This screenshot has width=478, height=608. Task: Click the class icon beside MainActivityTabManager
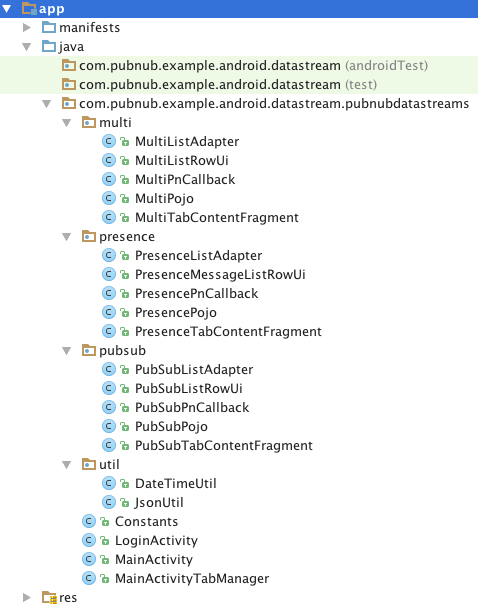[x=89, y=578]
